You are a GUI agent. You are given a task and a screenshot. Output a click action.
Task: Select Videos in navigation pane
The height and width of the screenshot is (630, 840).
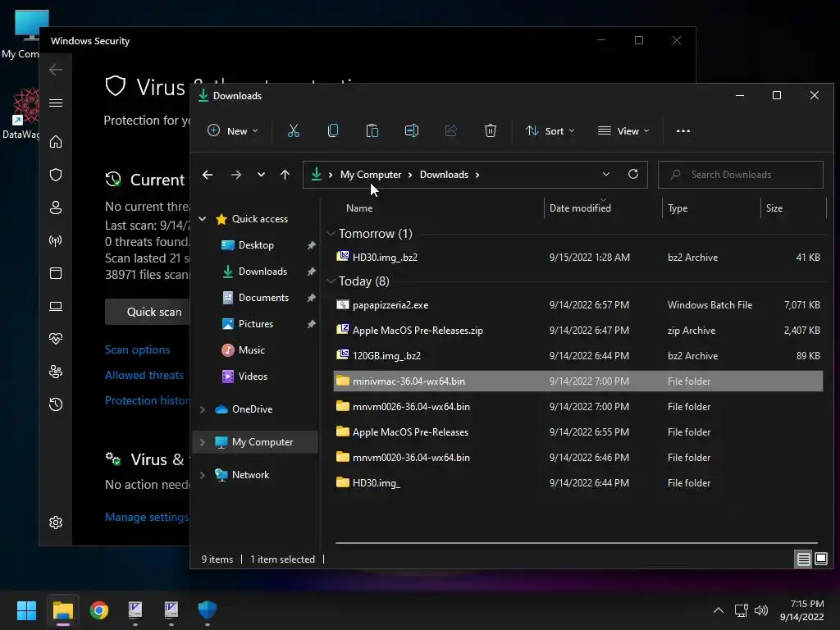tap(253, 376)
